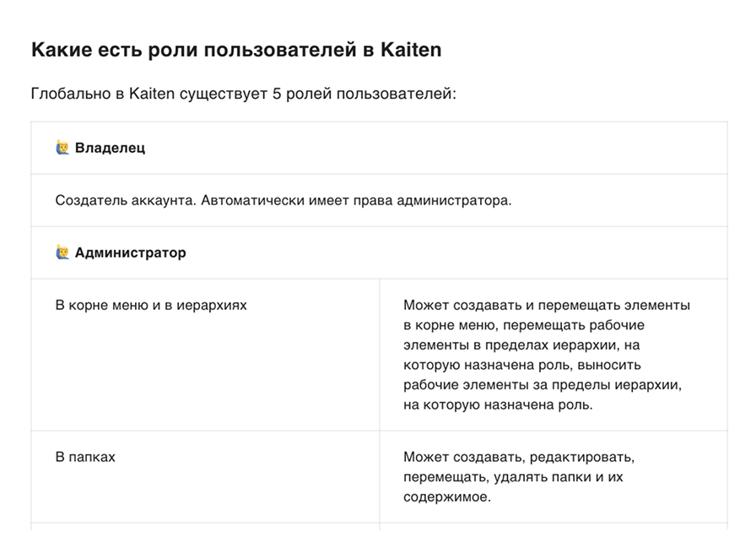Image resolution: width=756 pixels, height=548 pixels.
Task: Click the text на которую назначена роль
Action: click(498, 404)
